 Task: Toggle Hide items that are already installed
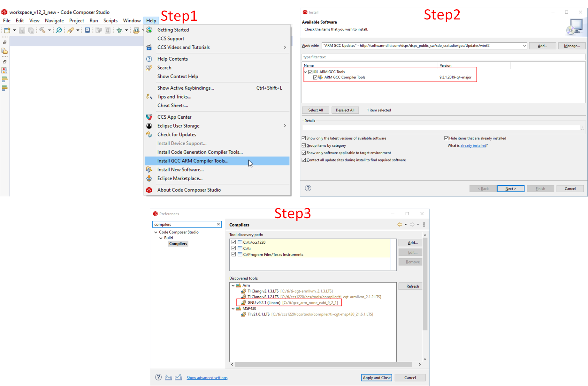click(447, 138)
